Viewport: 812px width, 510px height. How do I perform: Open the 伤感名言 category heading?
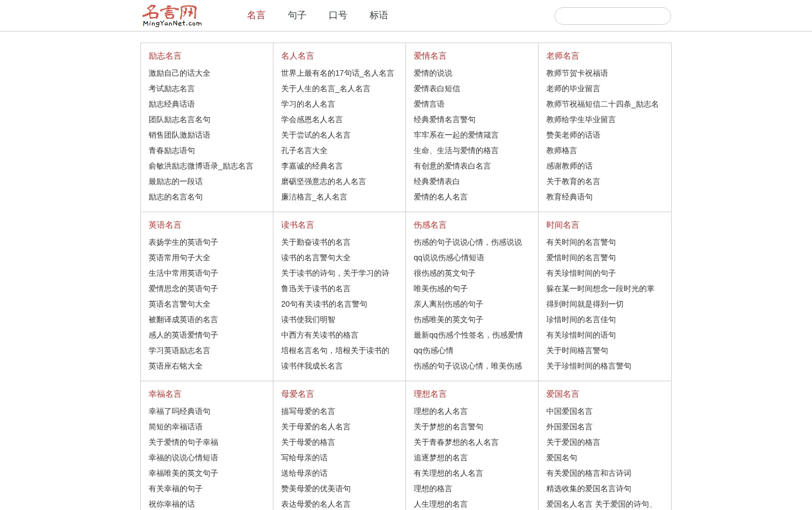(430, 225)
